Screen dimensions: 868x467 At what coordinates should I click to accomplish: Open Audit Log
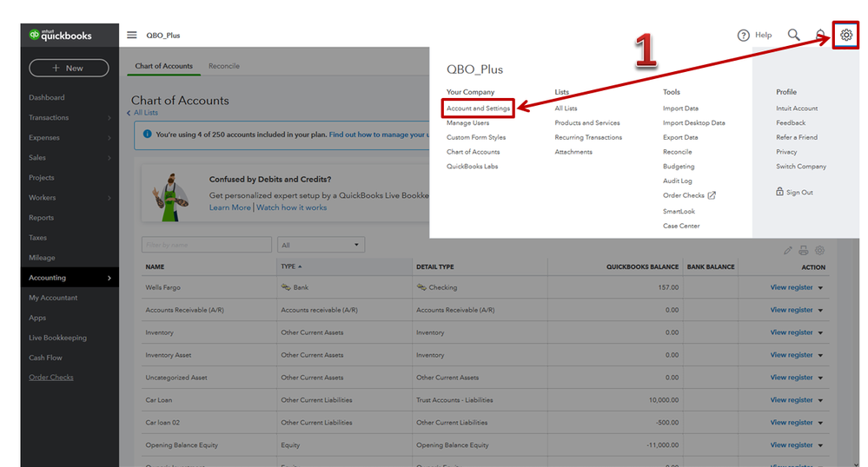(678, 181)
